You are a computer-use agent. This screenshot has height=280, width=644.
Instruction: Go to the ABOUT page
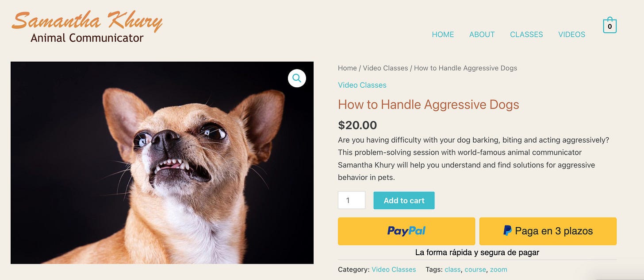coord(482,35)
